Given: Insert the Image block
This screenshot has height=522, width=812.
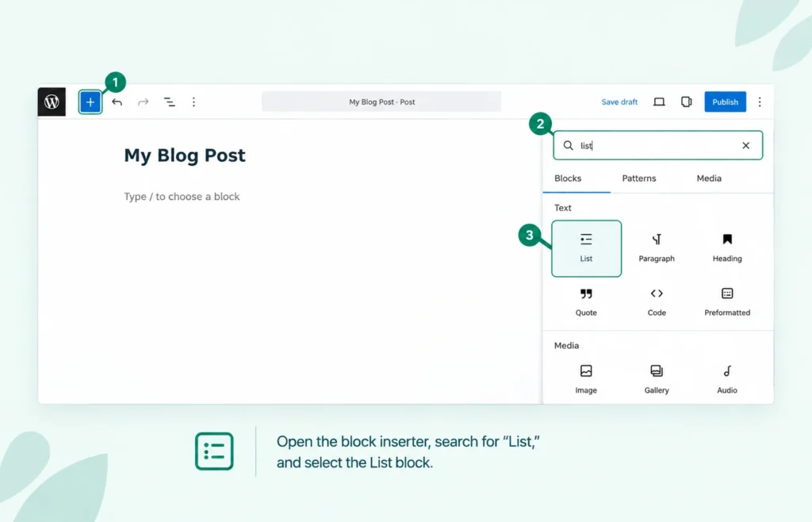Looking at the screenshot, I should [586, 379].
